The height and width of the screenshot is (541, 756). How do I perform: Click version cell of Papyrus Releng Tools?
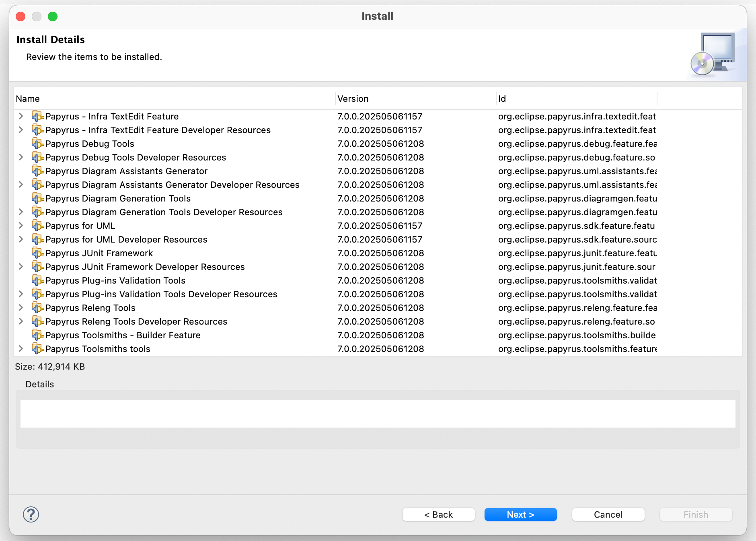pos(381,308)
